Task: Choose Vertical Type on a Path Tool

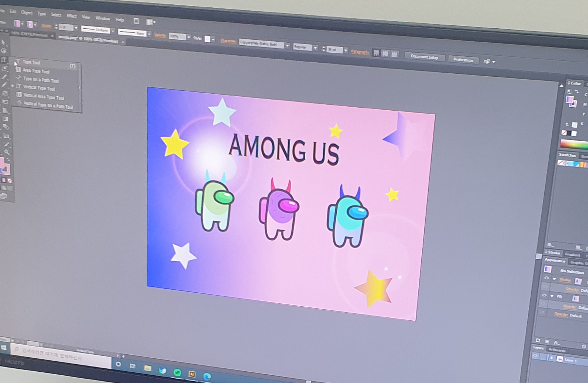Action: pos(48,106)
